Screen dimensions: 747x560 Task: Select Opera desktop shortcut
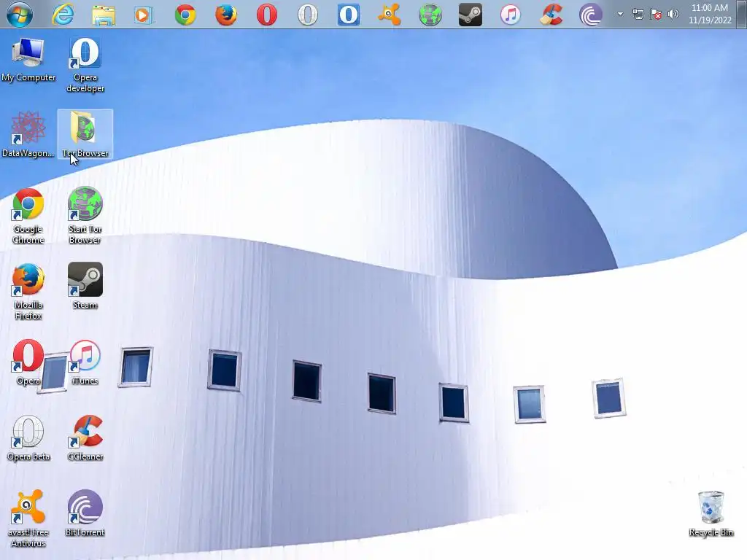pyautogui.click(x=28, y=362)
